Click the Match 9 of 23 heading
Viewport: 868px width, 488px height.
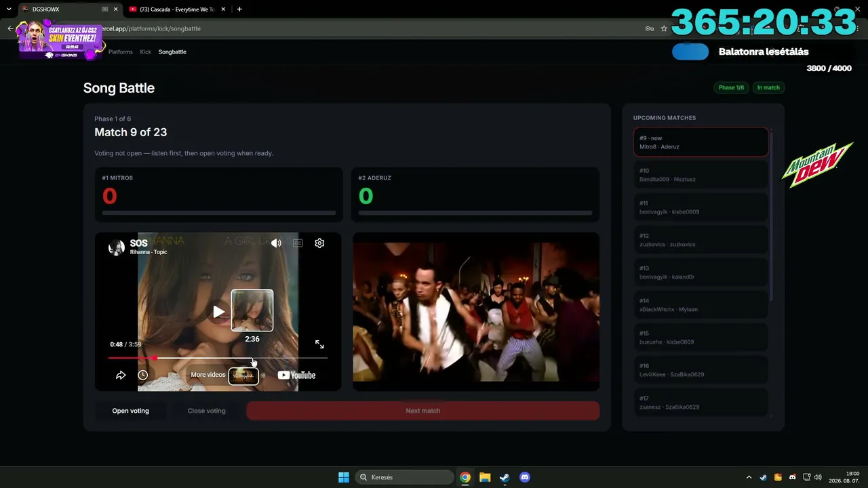130,132
